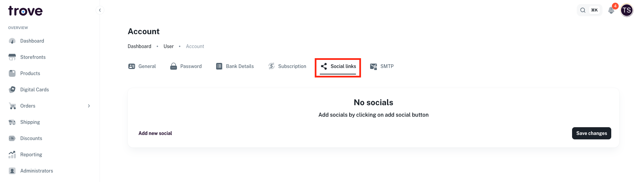The height and width of the screenshot is (182, 644).
Task: Click the Storefronts shop icon
Action: (x=12, y=57)
